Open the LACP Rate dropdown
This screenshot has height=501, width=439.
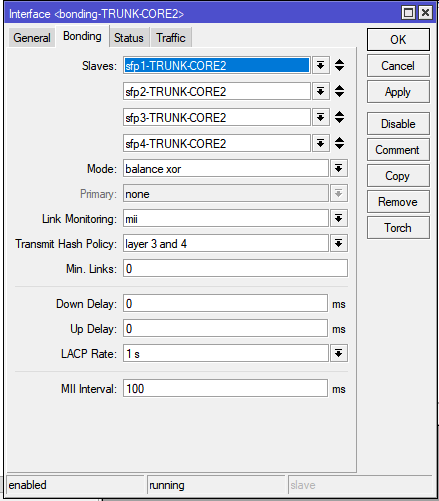coord(339,353)
